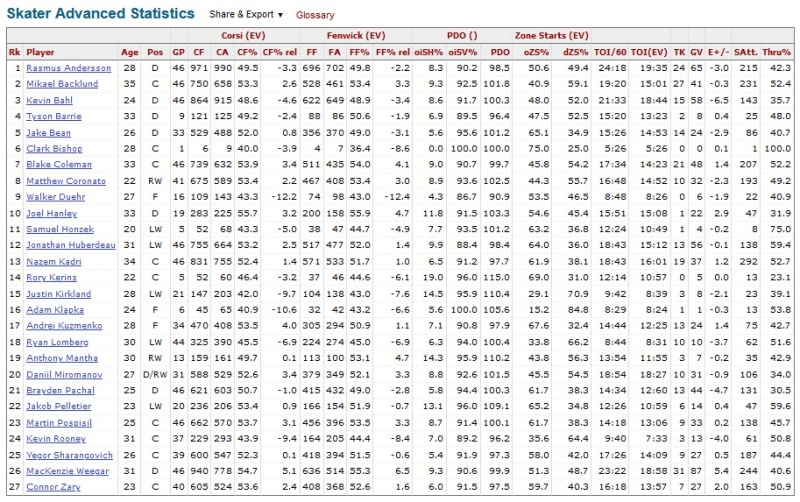Open Andrei Kuzmenko's player page
Image resolution: width=800 pixels, height=502 pixels.
point(64,325)
